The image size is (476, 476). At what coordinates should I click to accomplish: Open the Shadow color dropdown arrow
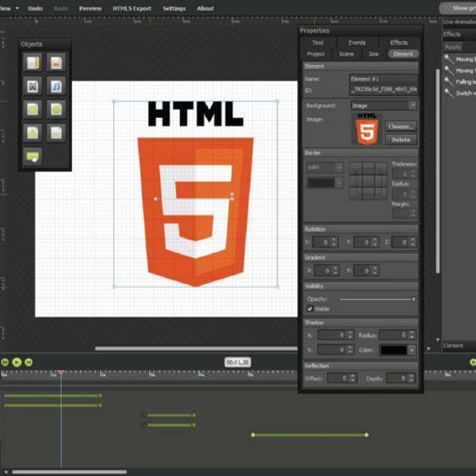412,350
